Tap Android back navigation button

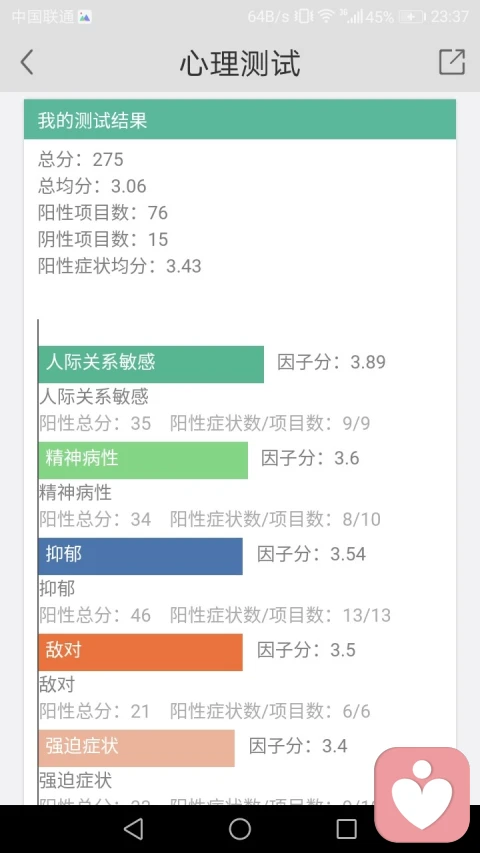[x=133, y=829]
